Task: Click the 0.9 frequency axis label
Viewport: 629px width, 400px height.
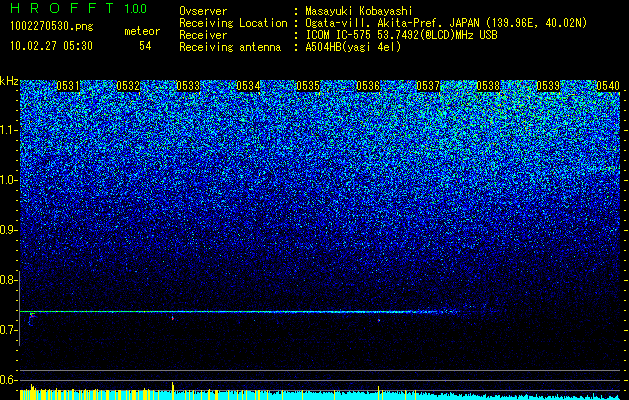Action: coord(9,230)
